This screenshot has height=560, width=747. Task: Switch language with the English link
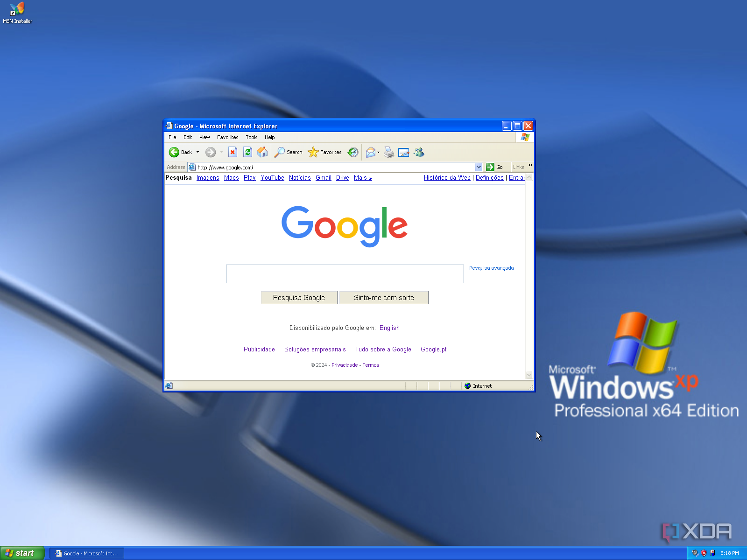click(x=389, y=328)
